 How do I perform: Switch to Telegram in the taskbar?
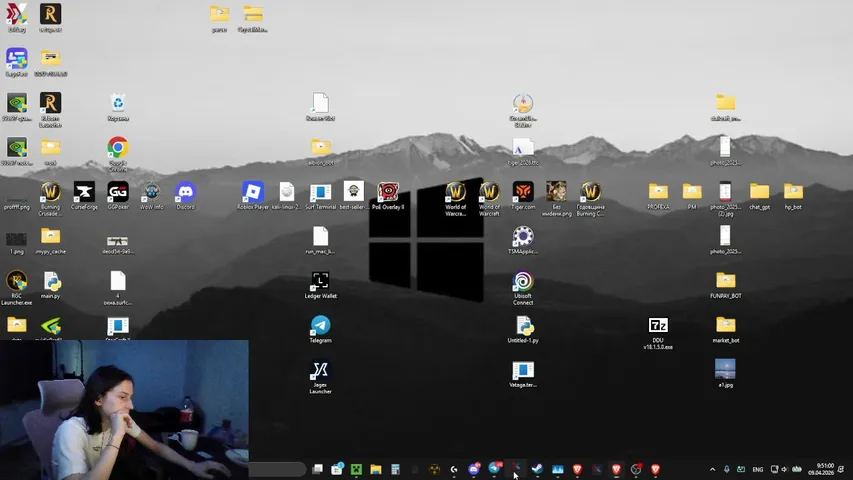coord(494,469)
